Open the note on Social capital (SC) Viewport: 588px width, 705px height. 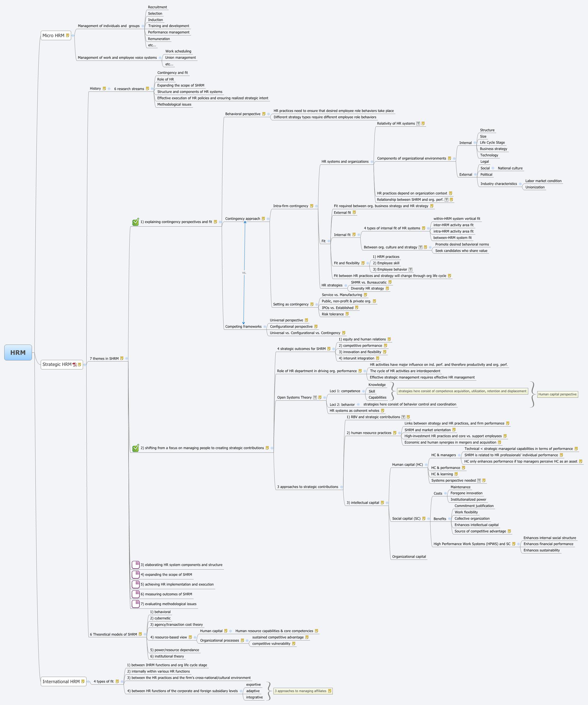(x=424, y=518)
